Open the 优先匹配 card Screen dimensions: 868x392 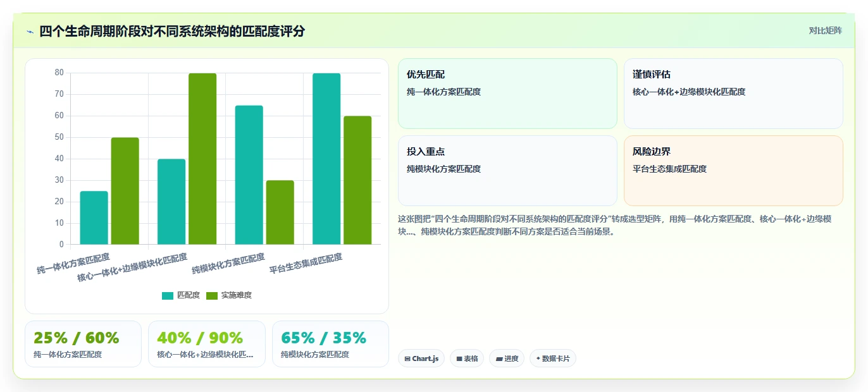point(507,94)
